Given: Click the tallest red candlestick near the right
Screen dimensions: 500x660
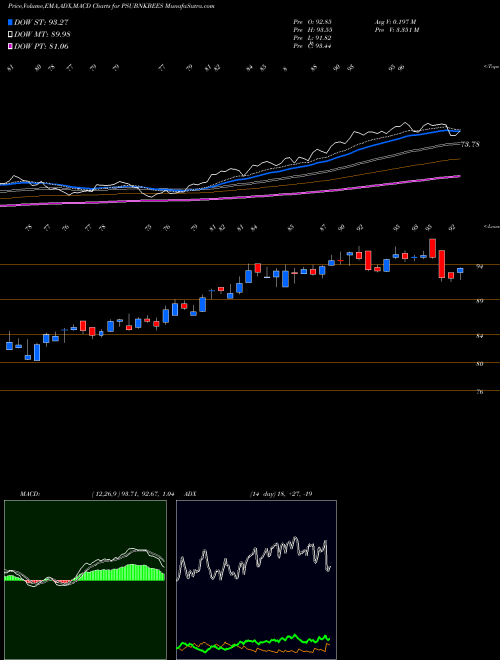Looking at the screenshot, I should [441, 264].
